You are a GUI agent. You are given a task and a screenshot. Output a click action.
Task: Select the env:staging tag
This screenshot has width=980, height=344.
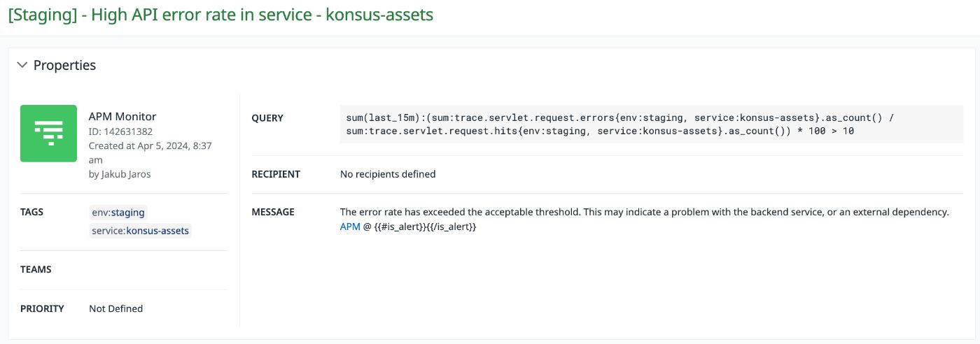118,212
